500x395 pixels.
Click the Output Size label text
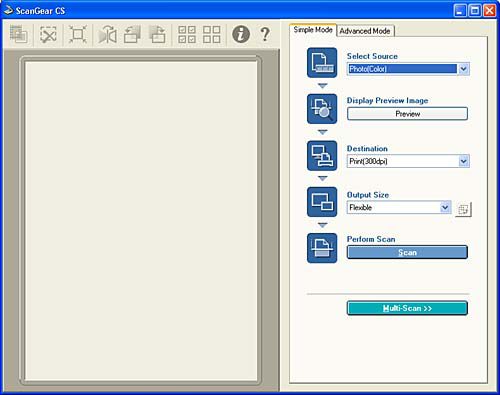[368, 195]
